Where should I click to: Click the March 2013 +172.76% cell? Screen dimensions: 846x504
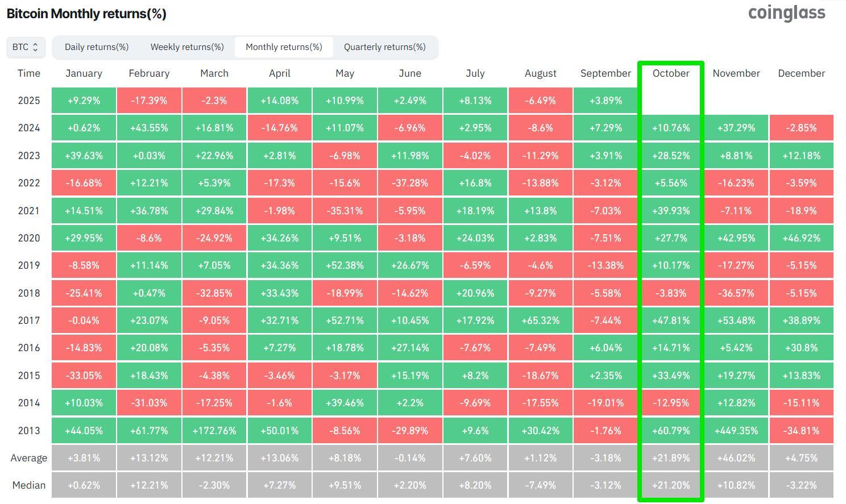(214, 431)
